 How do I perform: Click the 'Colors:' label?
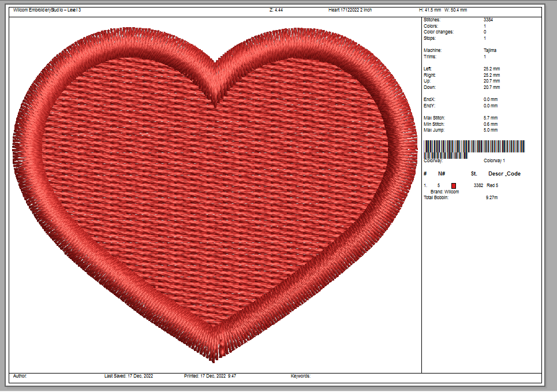point(431,27)
